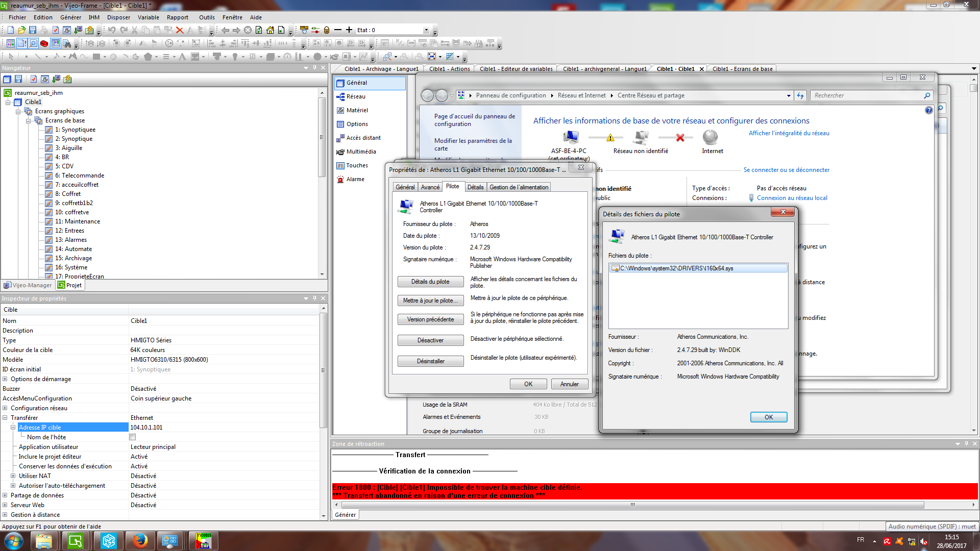The image size is (980, 551).
Task: Click the Save project toolbar icon
Action: pos(33,30)
